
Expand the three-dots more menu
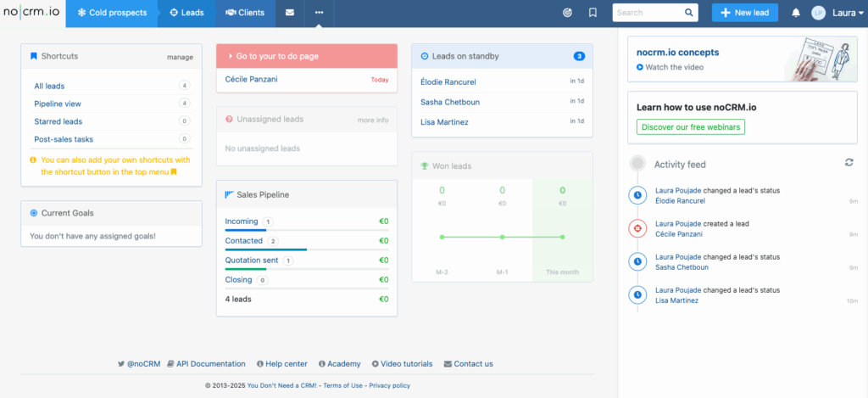[x=320, y=13]
